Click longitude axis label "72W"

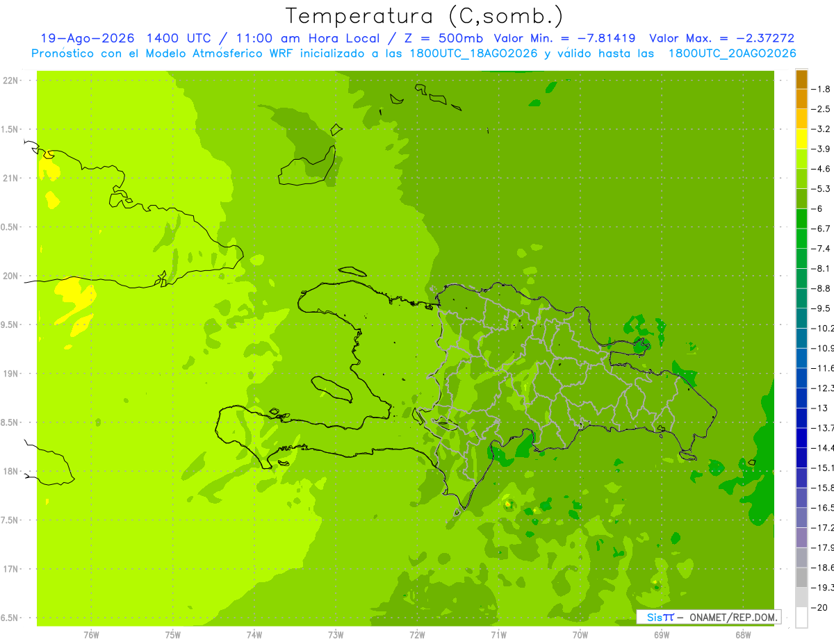click(x=417, y=634)
